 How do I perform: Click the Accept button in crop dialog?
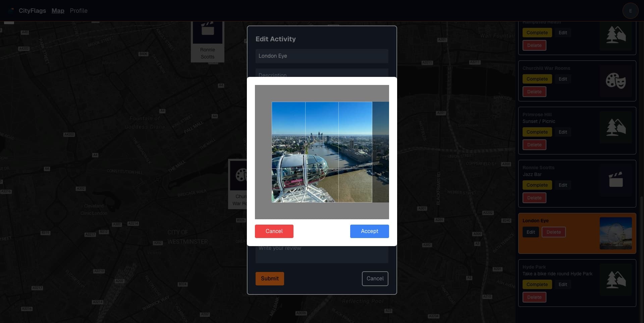click(369, 231)
